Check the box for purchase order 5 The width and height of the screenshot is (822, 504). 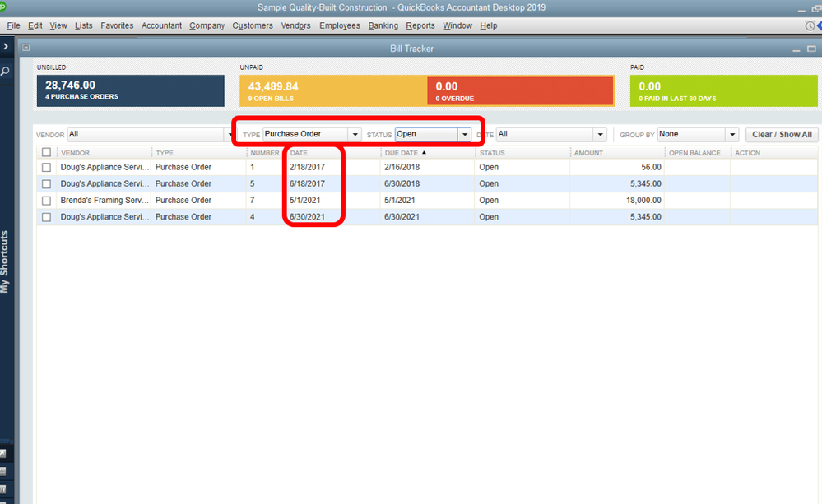pos(47,184)
